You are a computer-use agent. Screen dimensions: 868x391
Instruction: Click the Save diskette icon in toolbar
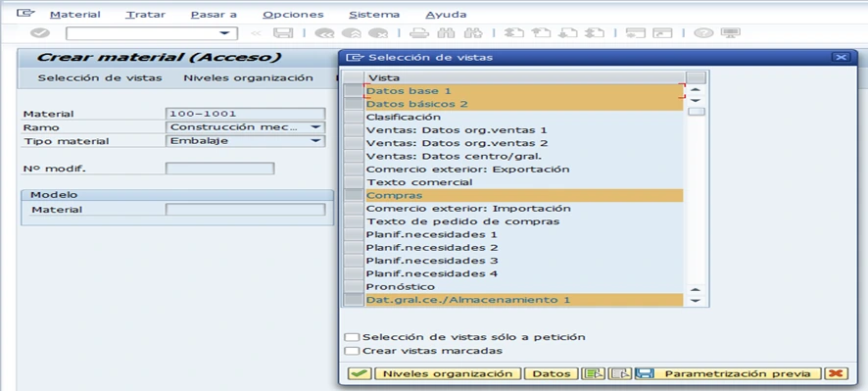283,33
